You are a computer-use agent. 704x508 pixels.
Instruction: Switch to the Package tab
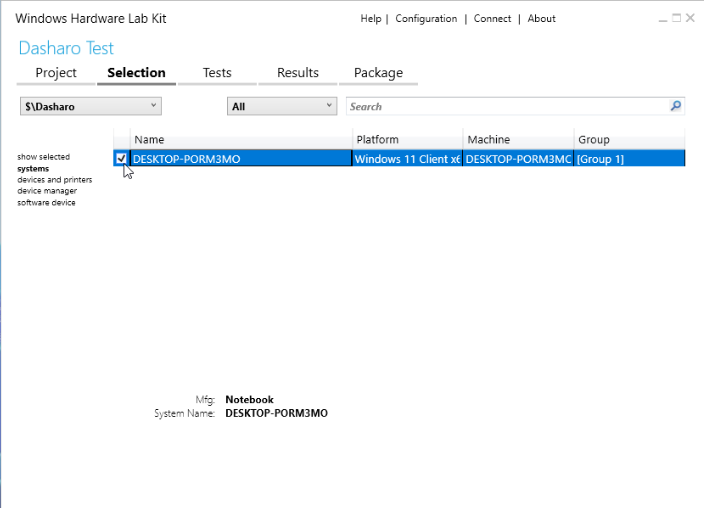point(378,73)
